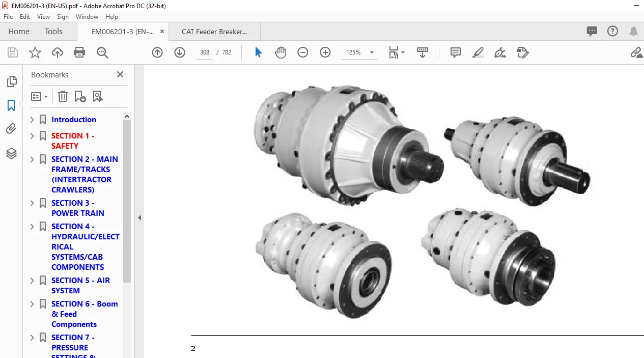The width and height of the screenshot is (644, 358).
Task: Click the page number field showing 308
Action: (205, 52)
